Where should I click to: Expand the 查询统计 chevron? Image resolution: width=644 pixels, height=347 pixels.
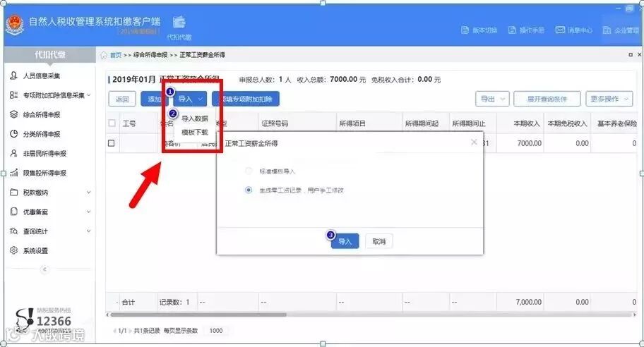coord(89,231)
